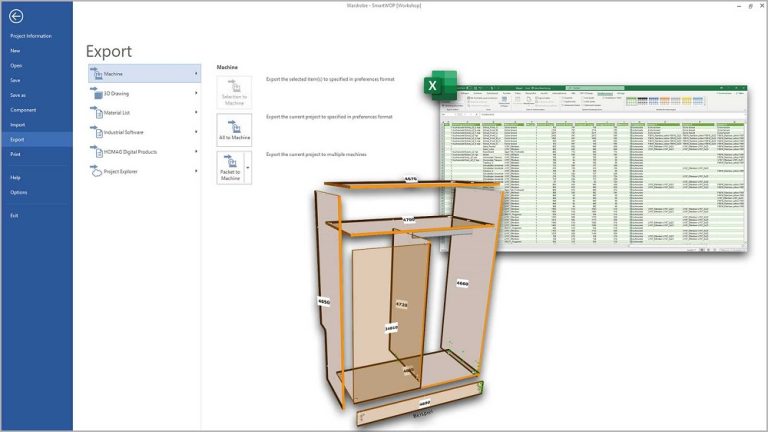Expand the 3D Drawing submenu arrow
The image size is (768, 432).
point(195,93)
